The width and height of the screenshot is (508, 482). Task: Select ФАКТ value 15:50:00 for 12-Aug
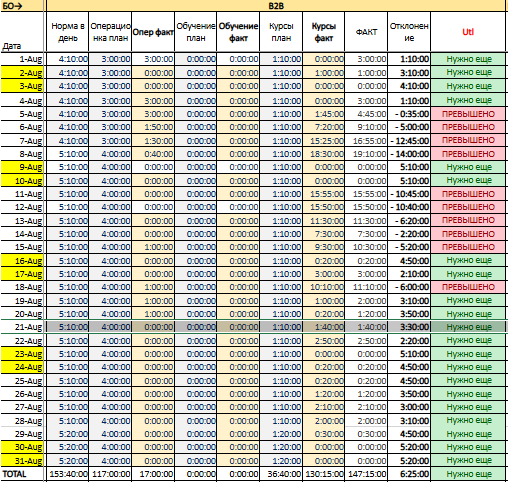366,207
